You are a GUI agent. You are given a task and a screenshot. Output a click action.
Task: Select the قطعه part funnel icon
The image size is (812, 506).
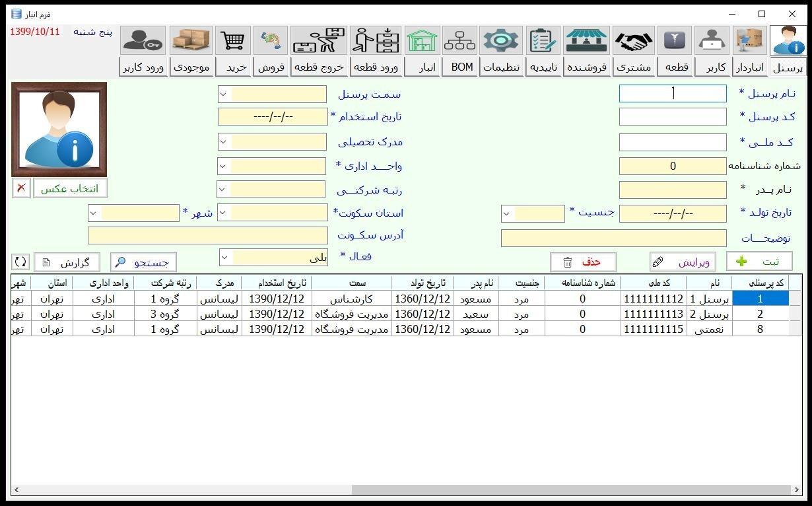(x=675, y=41)
